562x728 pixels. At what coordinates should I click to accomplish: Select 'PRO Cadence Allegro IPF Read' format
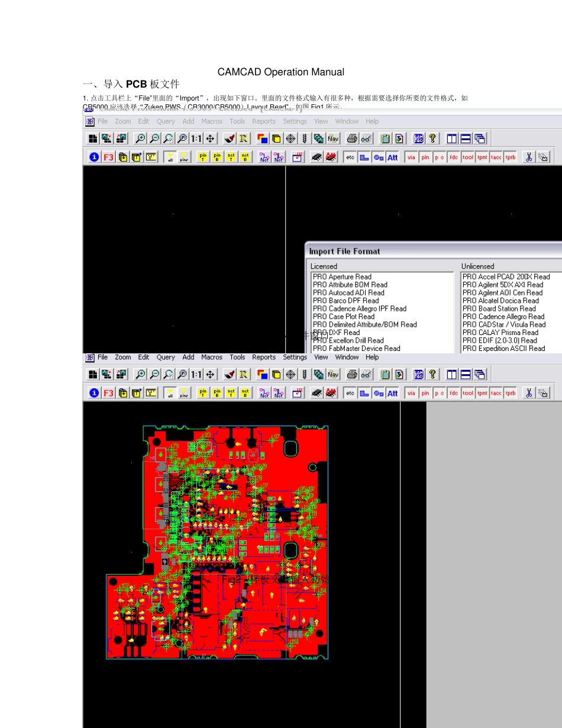360,308
